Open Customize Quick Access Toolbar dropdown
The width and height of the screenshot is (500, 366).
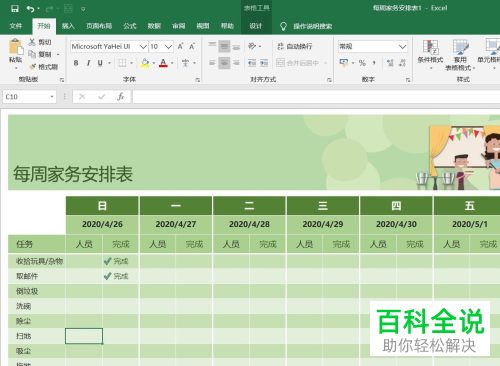coord(83,9)
